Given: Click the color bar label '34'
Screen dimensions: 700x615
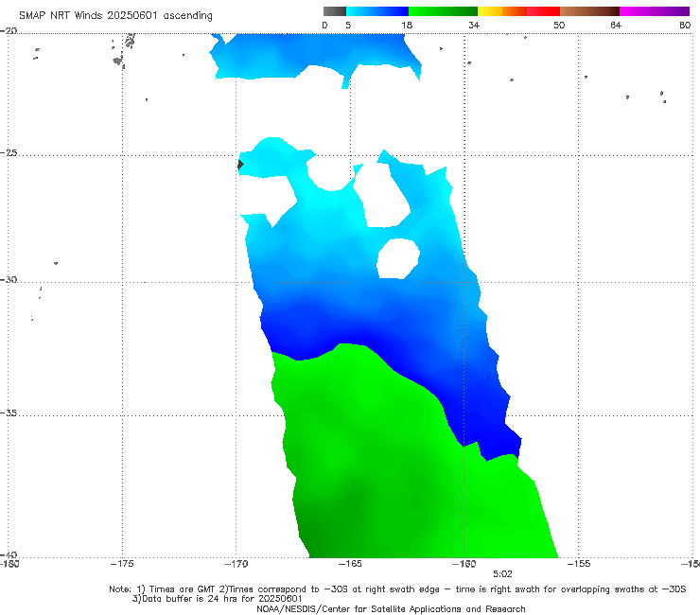Looking at the screenshot, I should point(474,25).
